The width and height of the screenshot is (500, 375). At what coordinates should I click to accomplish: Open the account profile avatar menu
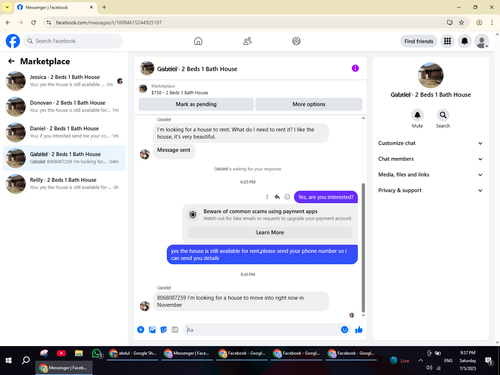(x=482, y=41)
